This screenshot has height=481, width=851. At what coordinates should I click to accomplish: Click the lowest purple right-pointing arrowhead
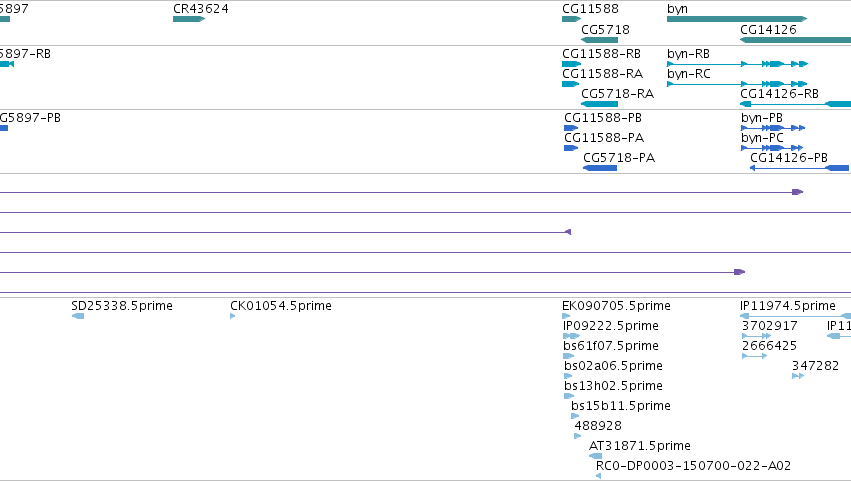point(739,272)
